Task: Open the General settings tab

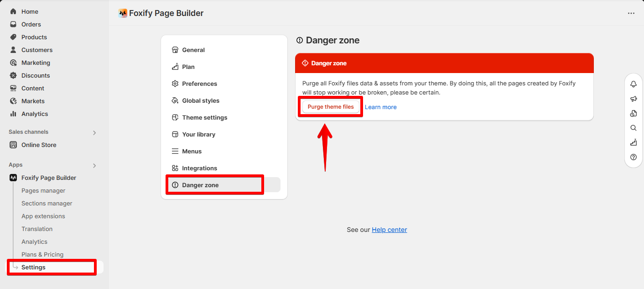Action: (224, 50)
